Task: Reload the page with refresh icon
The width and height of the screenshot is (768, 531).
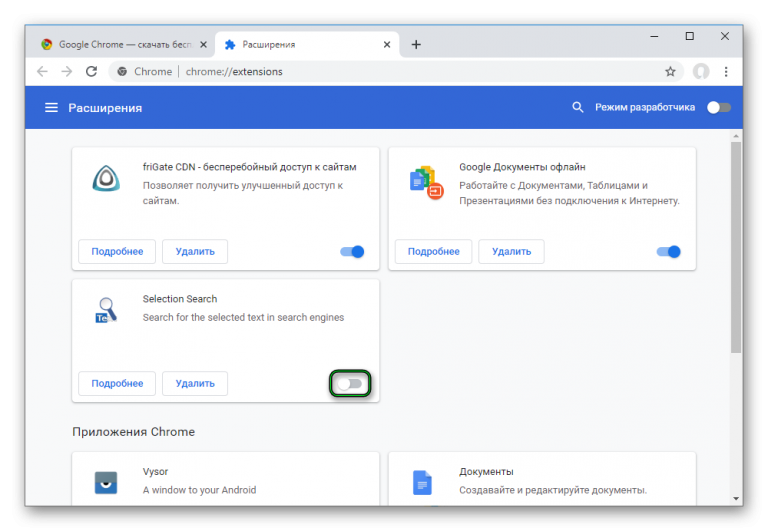Action: 92,72
